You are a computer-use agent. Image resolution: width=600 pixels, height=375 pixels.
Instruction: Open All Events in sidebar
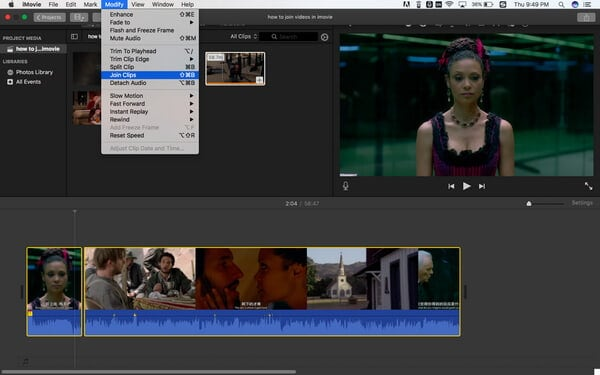(24, 82)
